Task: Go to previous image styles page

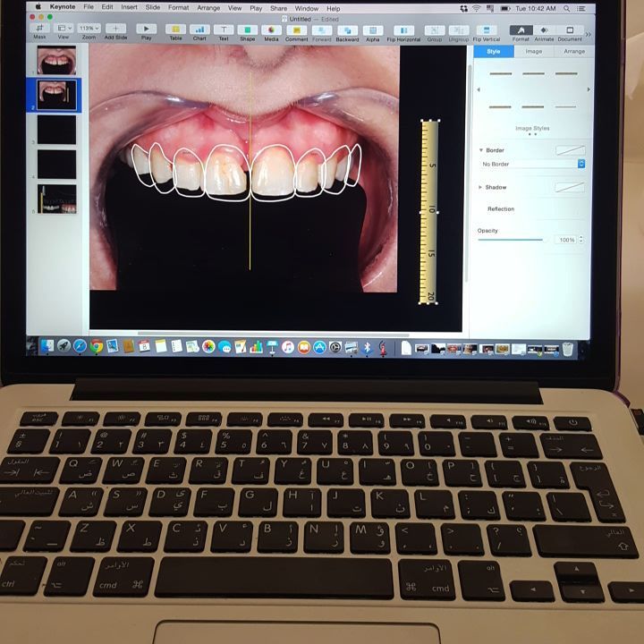Action: 478,89
